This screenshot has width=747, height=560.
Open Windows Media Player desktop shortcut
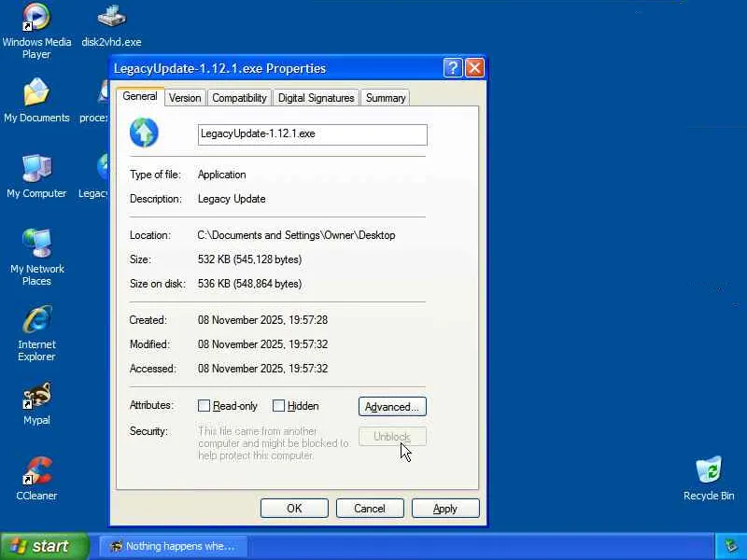[36, 31]
